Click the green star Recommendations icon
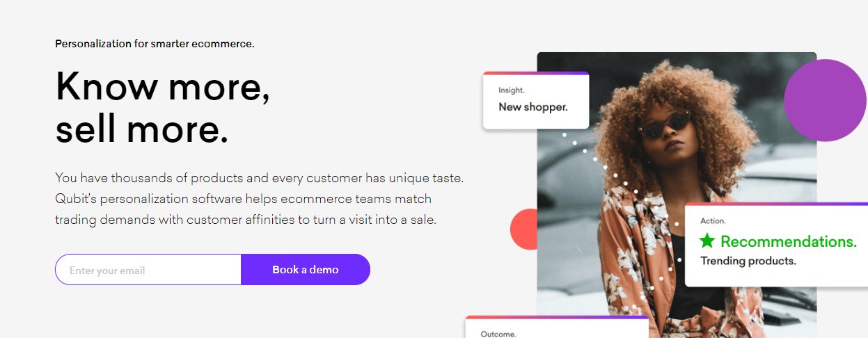 (x=707, y=241)
